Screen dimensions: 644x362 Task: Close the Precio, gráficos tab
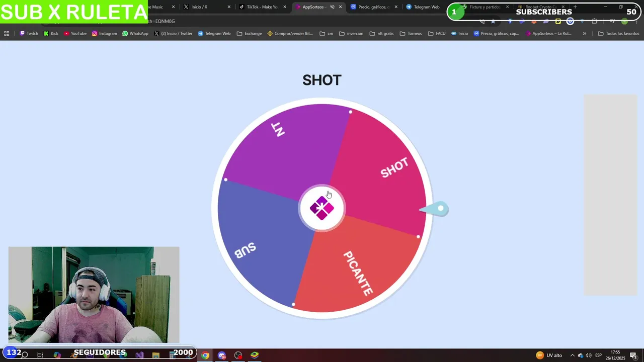[x=396, y=7]
